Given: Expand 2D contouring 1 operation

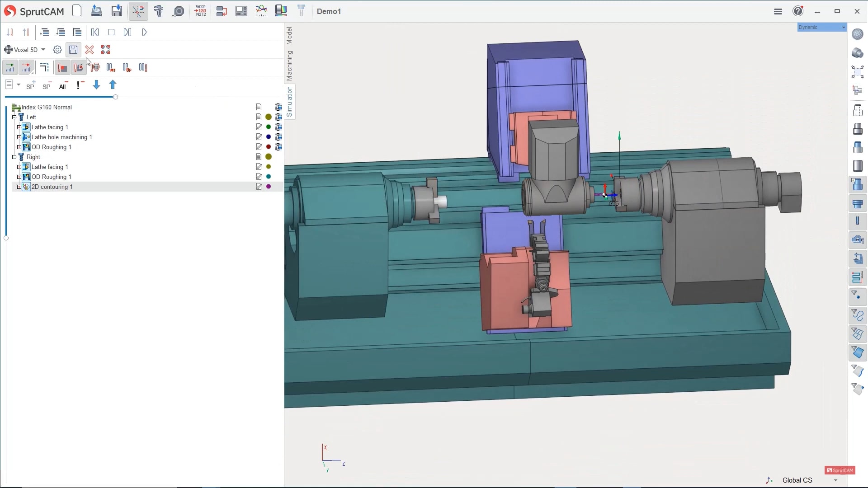Looking at the screenshot, I should [x=19, y=187].
